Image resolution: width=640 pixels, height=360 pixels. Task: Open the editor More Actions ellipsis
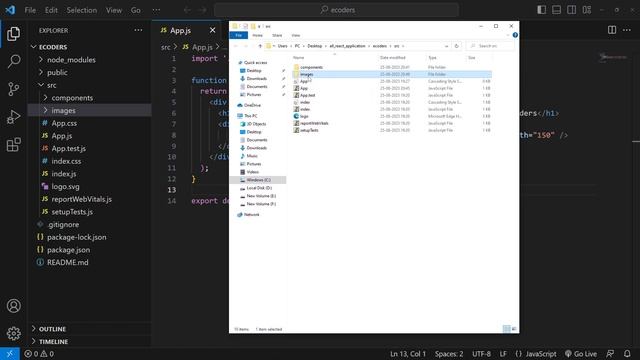(627, 30)
